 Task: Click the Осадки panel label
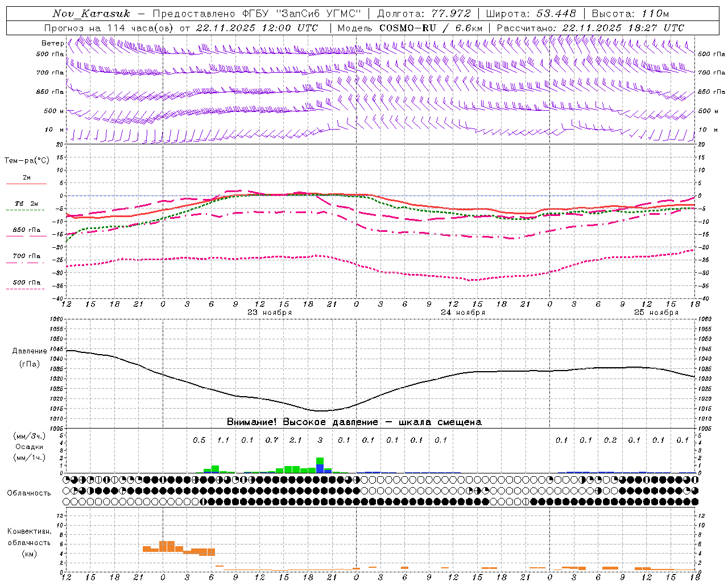[28, 447]
